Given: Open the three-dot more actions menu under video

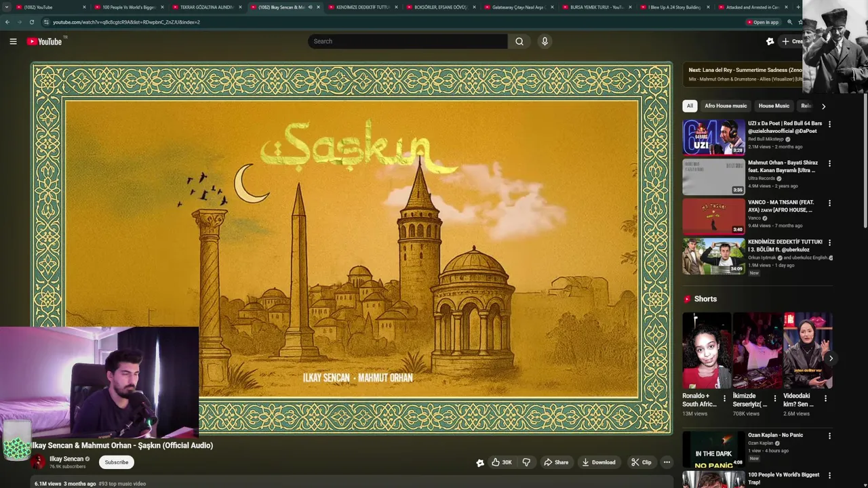Looking at the screenshot, I should [667, 462].
